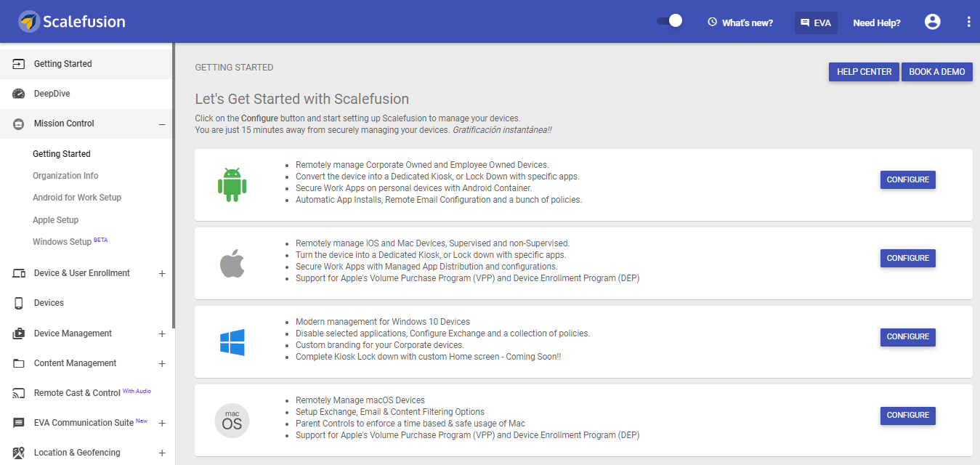Click the BOOK A DEMO button
980x465 pixels.
tap(937, 71)
